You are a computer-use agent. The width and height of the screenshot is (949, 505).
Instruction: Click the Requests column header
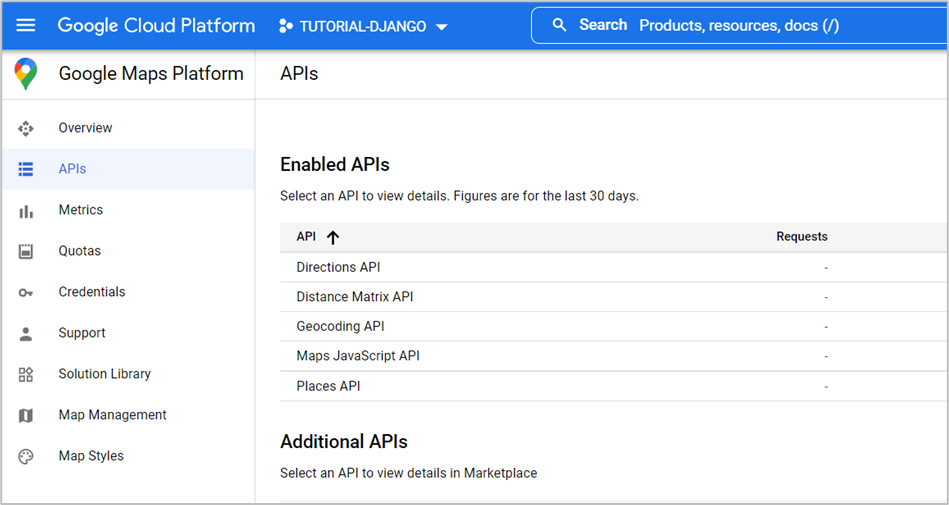pyautogui.click(x=802, y=237)
